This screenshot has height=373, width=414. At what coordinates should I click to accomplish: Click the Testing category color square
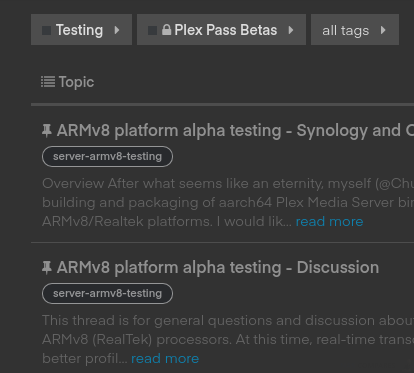[47, 30]
